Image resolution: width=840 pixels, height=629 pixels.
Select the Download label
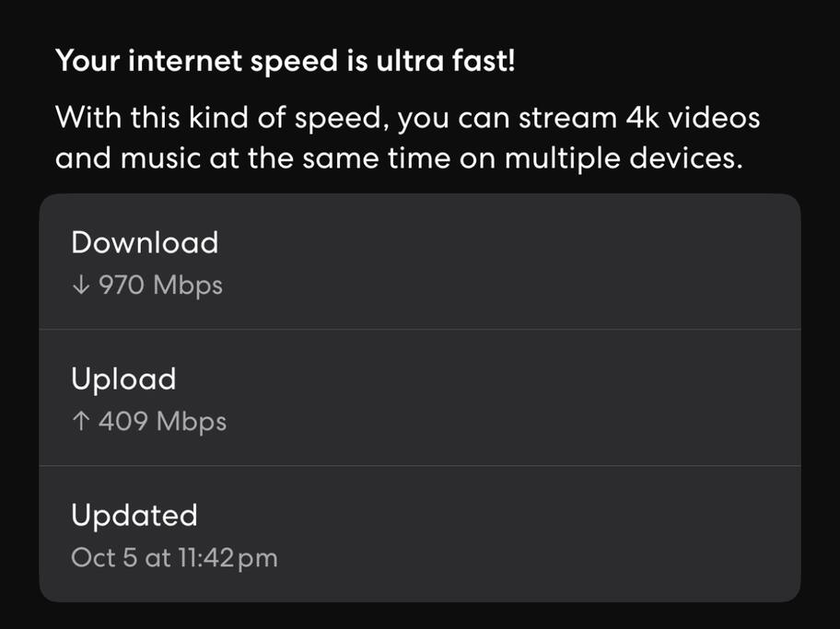(x=145, y=242)
